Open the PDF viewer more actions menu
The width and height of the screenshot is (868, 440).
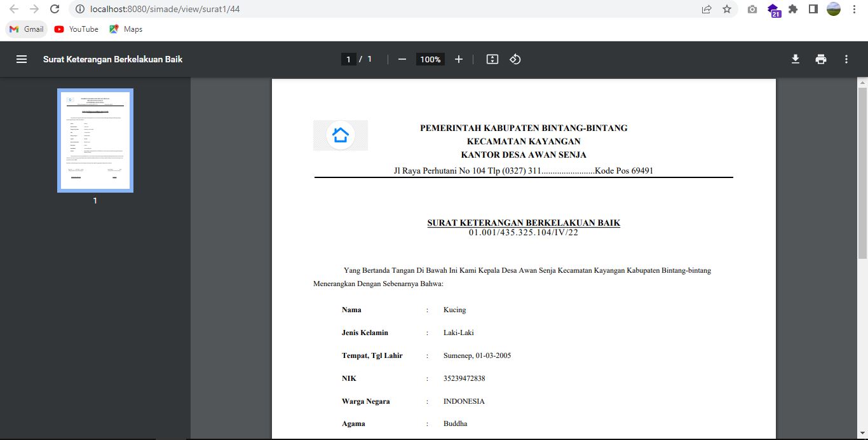click(846, 59)
